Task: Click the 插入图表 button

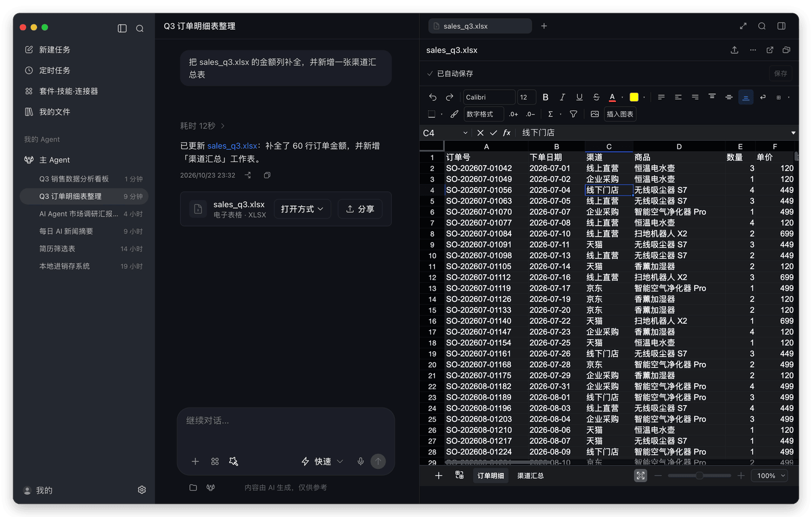Action: coord(620,114)
